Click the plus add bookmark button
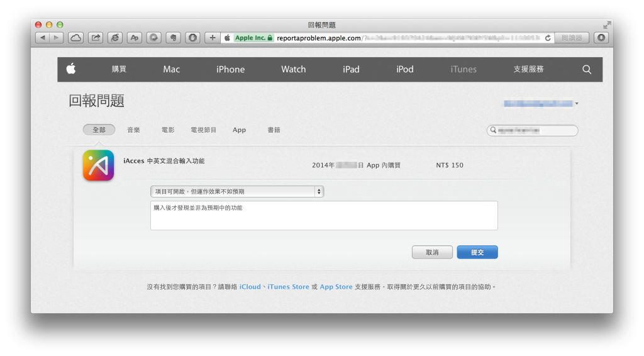The width and height of the screenshot is (644, 356). point(213,38)
